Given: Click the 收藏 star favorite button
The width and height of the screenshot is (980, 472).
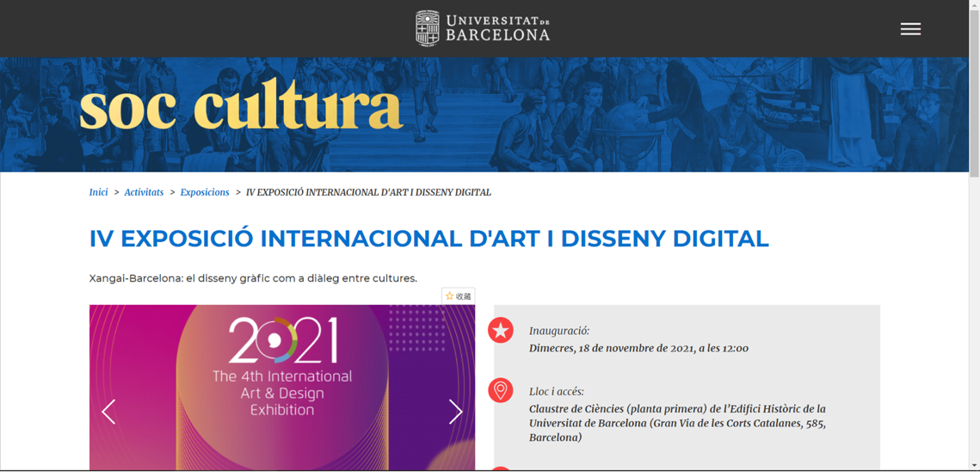Looking at the screenshot, I should point(459,296).
